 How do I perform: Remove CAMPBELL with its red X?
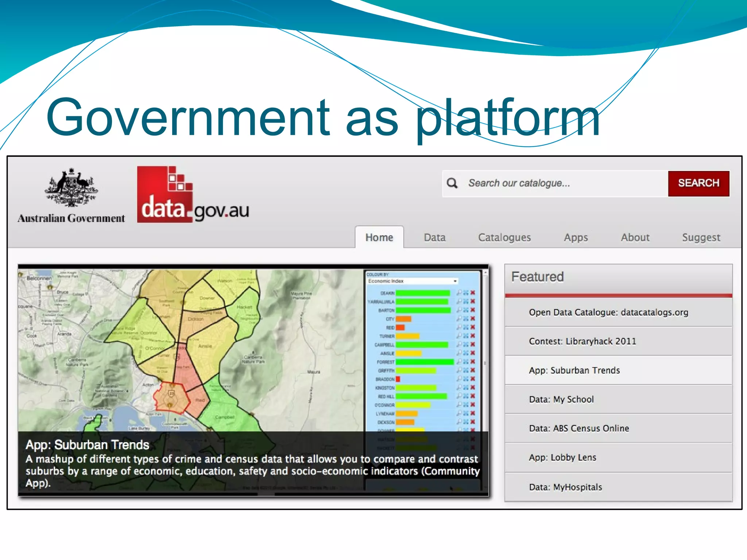coord(473,344)
